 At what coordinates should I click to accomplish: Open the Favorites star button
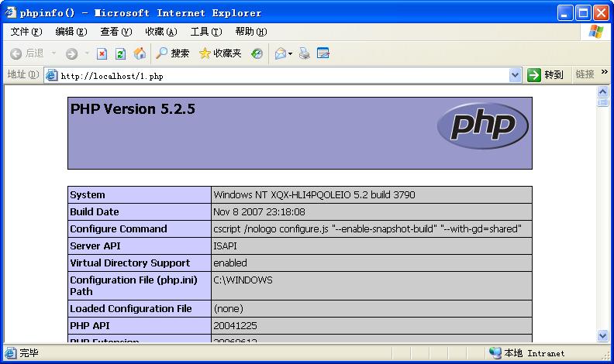tap(220, 53)
